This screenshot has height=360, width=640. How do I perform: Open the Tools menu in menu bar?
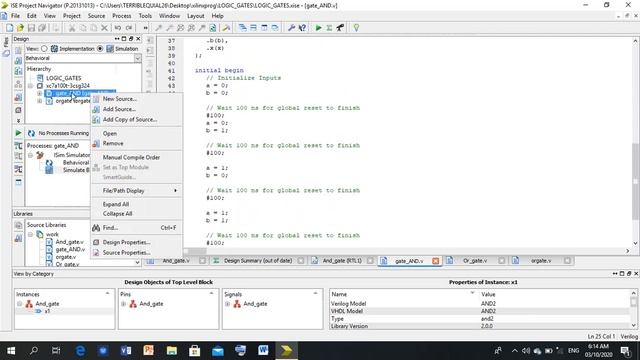click(x=145, y=16)
